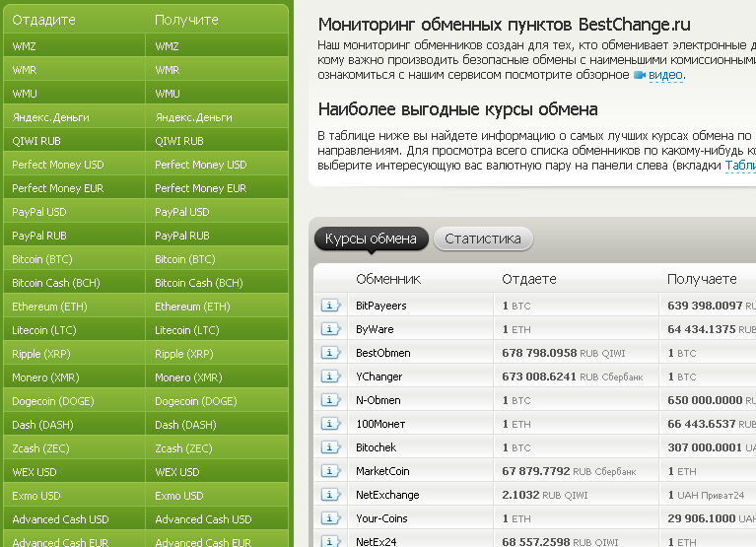The width and height of the screenshot is (756, 547).
Task: Select Ethereum (ETH) in Отдадите column
Action: pyautogui.click(x=74, y=306)
